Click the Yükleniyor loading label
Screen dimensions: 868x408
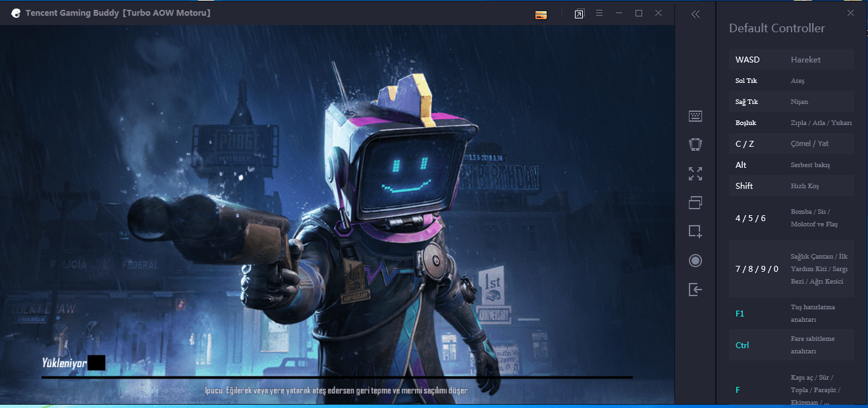coord(64,363)
